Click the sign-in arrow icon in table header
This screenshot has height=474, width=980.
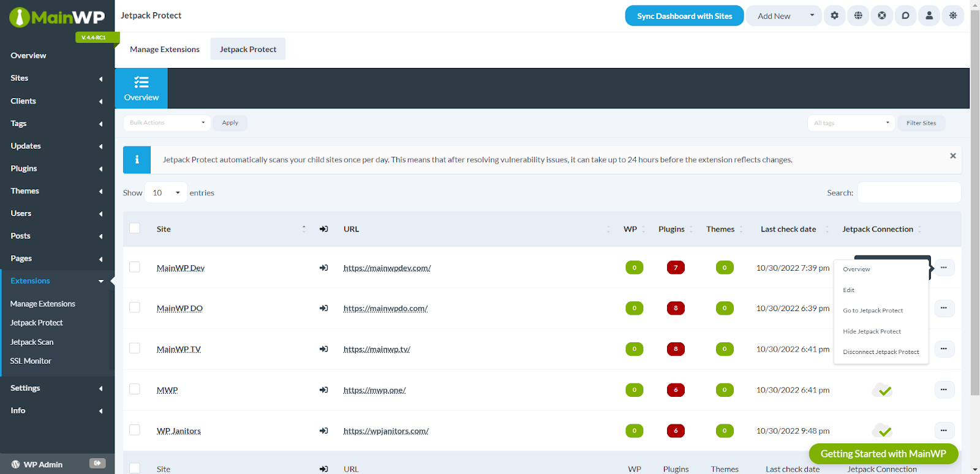point(323,229)
